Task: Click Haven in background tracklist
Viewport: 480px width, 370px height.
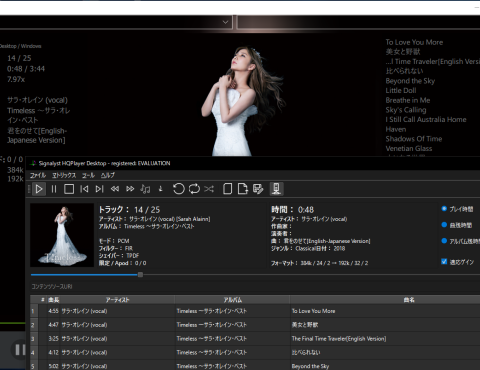Action: [x=396, y=129]
